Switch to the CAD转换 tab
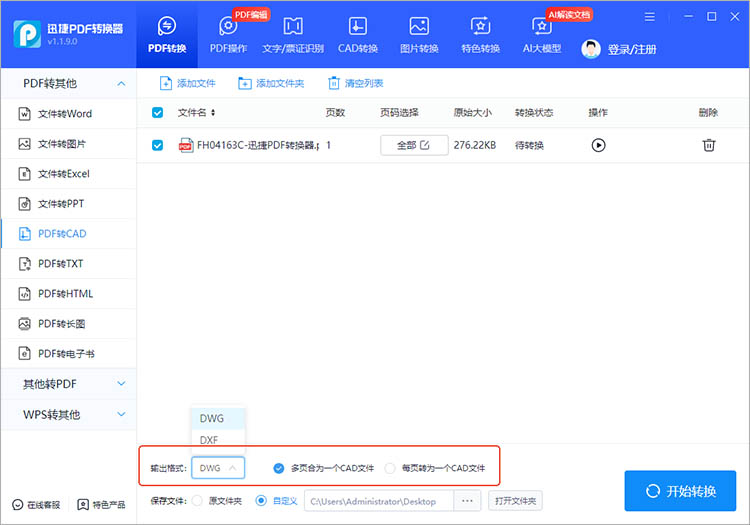The height and width of the screenshot is (525, 750). [x=358, y=34]
